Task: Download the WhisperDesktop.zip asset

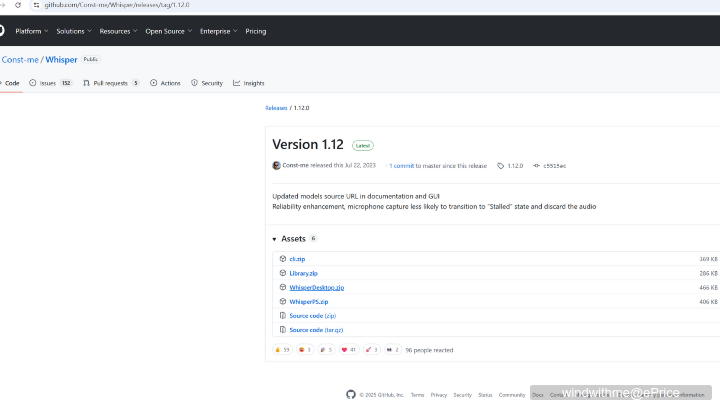Action: [x=316, y=287]
